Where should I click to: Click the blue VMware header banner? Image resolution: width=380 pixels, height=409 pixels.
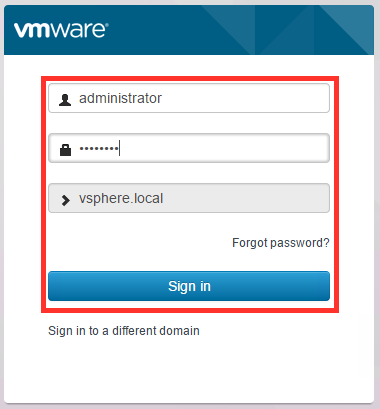click(x=189, y=30)
